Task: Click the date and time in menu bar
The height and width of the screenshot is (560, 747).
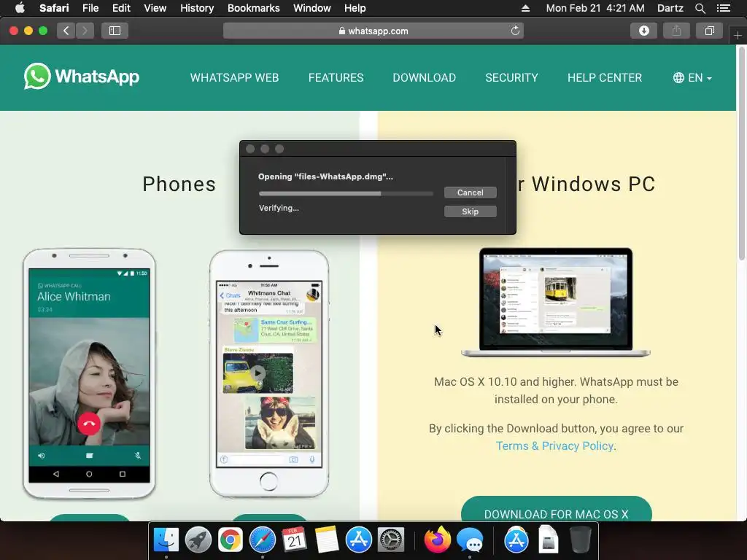Action: click(x=595, y=8)
